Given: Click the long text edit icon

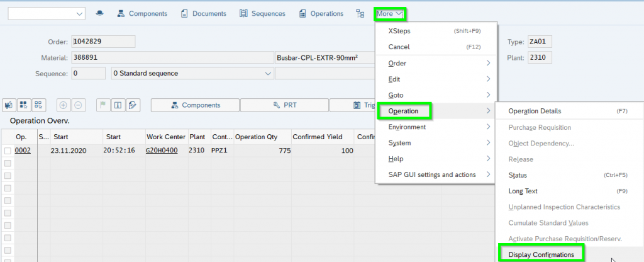Looking at the screenshot, I should click(x=133, y=105).
